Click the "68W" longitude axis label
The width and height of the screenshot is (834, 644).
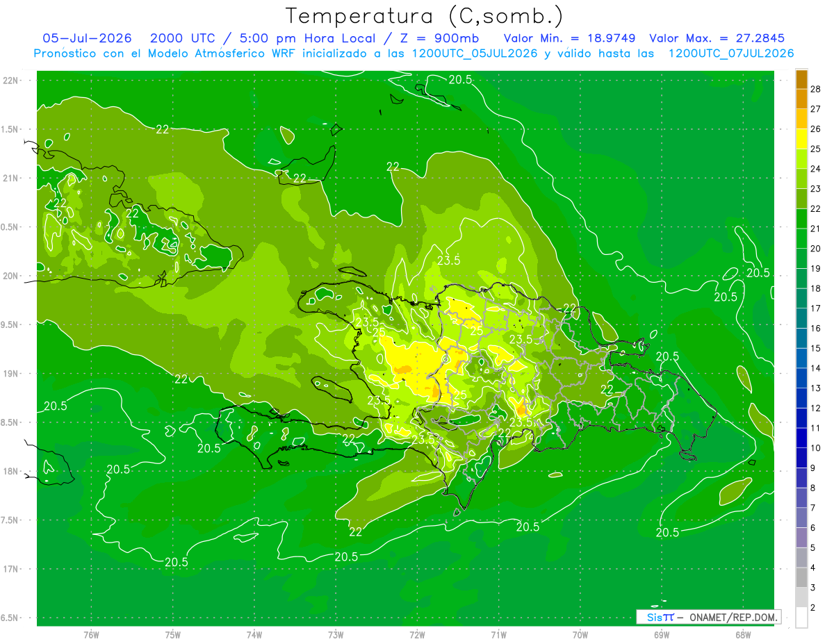(x=743, y=634)
